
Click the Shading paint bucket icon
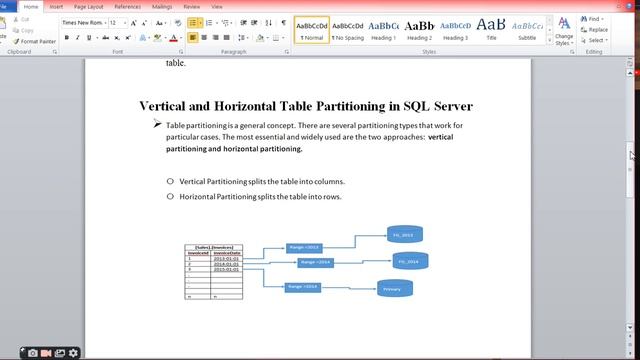point(260,38)
